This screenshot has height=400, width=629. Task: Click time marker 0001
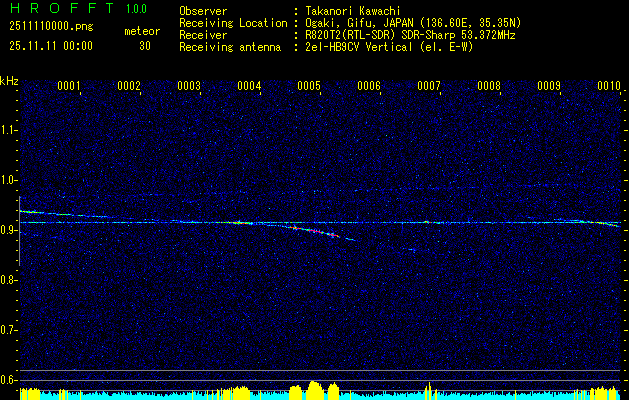tap(69, 86)
